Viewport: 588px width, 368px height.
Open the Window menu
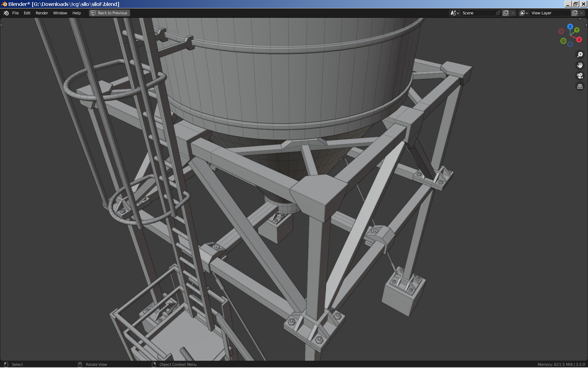[60, 13]
